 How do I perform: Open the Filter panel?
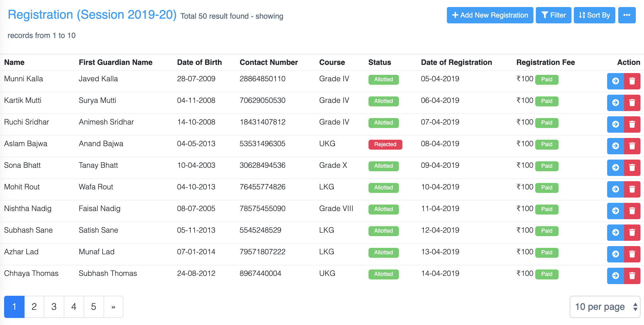[553, 15]
